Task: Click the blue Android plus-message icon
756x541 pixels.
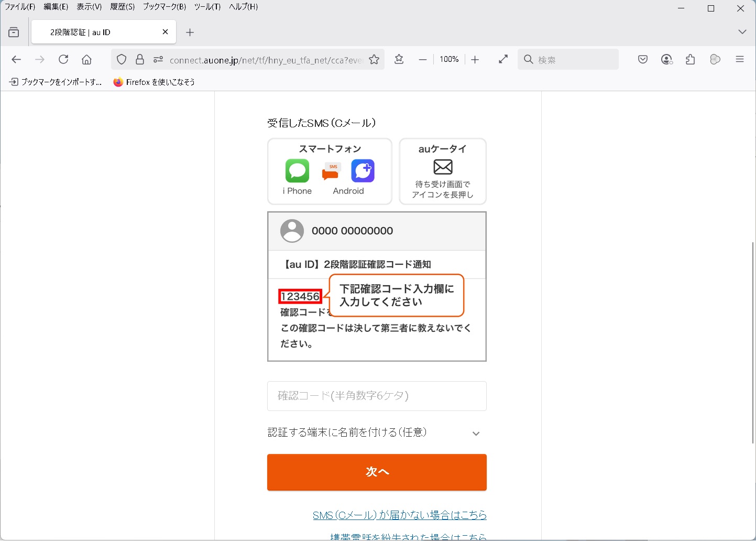Action: coord(363,171)
